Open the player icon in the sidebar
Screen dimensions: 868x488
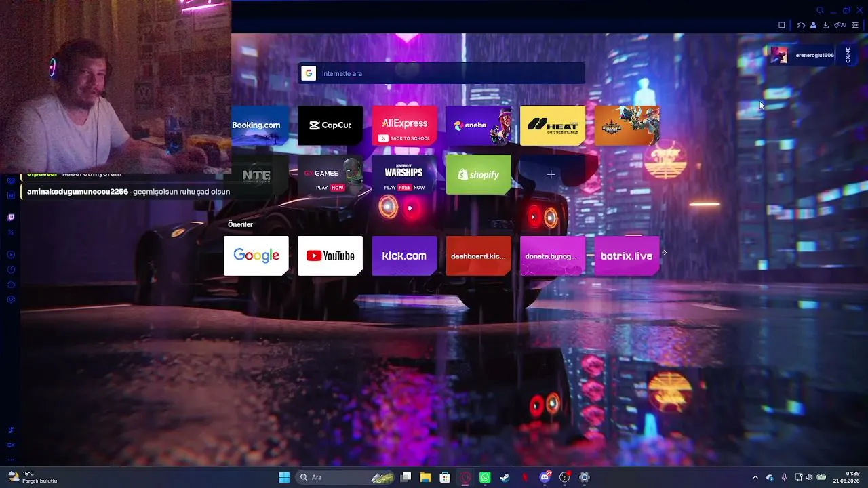click(11, 255)
